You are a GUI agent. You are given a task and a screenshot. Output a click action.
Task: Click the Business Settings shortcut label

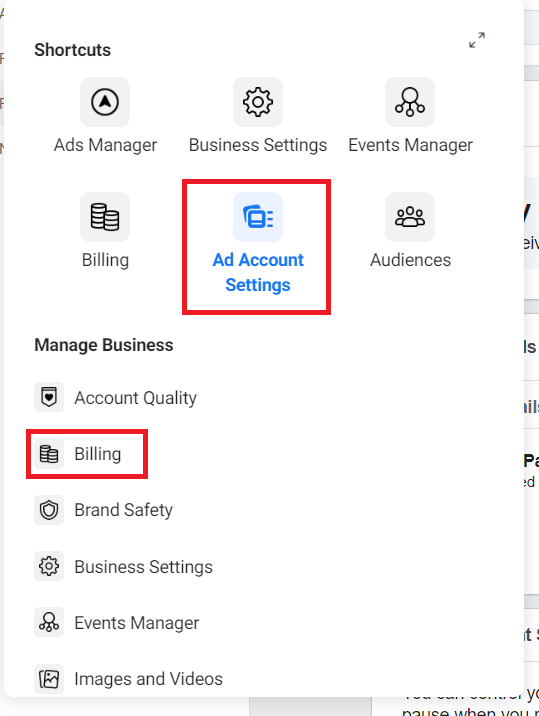(x=258, y=145)
